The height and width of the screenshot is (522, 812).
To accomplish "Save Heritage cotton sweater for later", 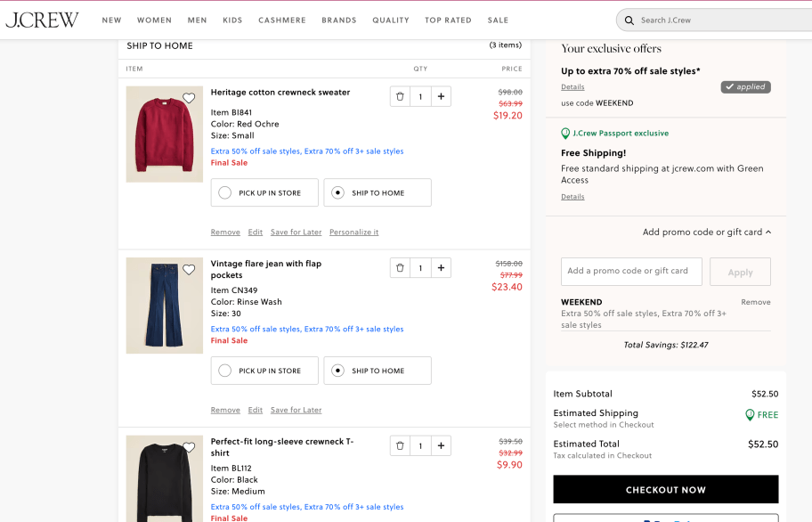I will tap(296, 232).
